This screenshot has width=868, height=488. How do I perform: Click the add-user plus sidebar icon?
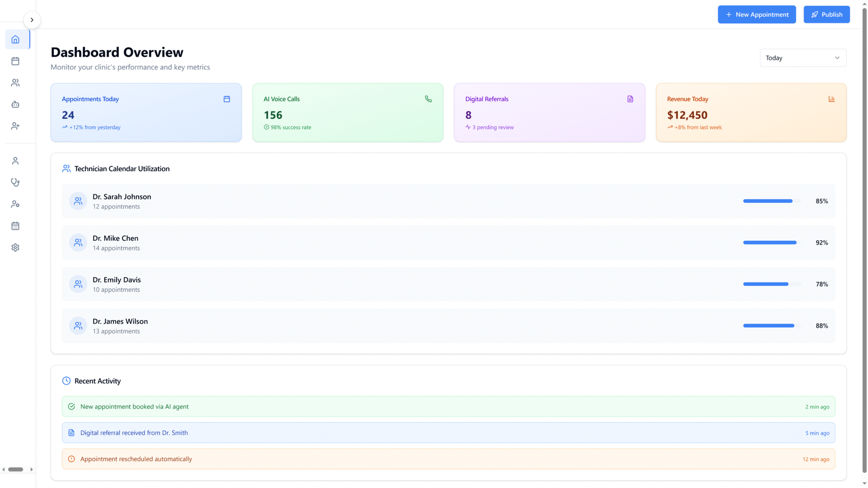[x=15, y=126]
